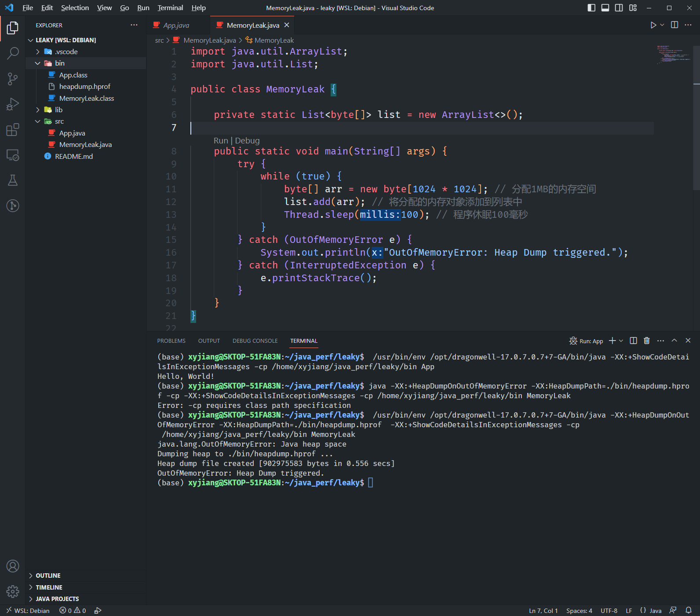The height and width of the screenshot is (616, 700).
Task: Toggle the bottom panel visibility
Action: pyautogui.click(x=605, y=8)
